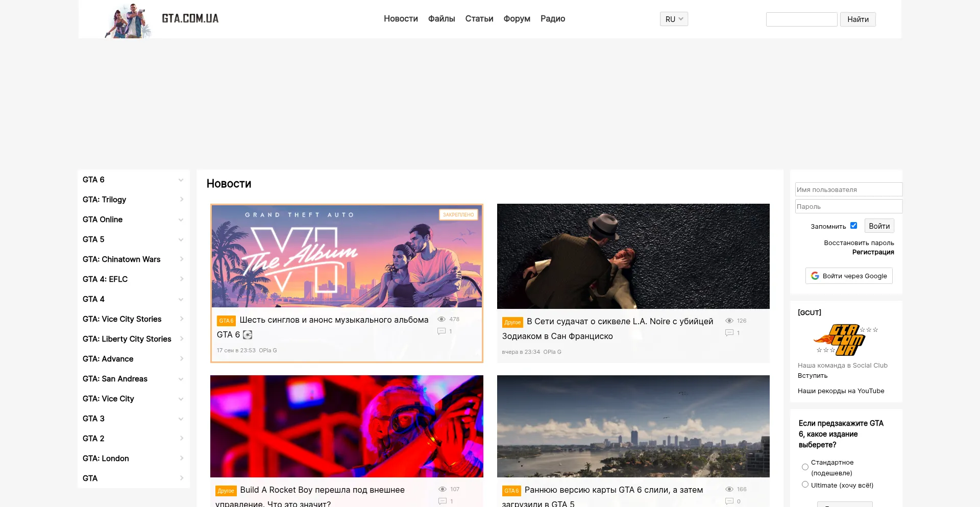This screenshot has height=507, width=980.
Task: Open the Файлы menu item
Action: (442, 19)
